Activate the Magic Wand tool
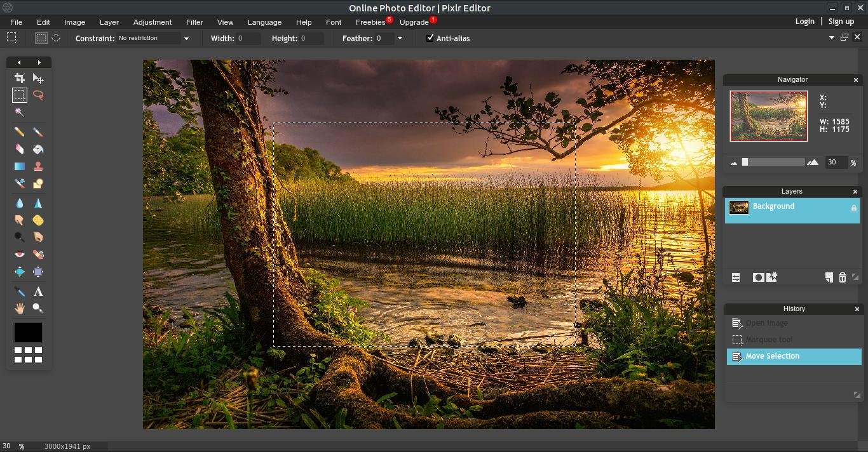This screenshot has width=868, height=452. coord(19,112)
